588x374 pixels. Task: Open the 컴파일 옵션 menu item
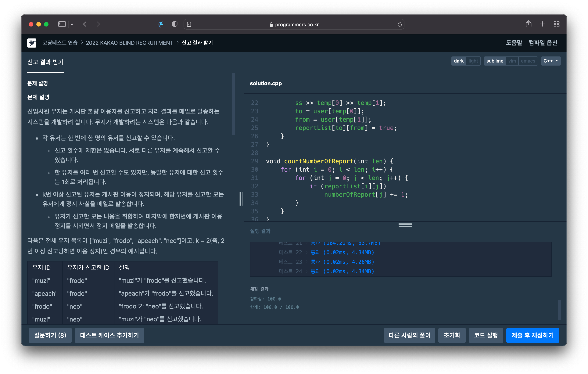[x=543, y=43]
